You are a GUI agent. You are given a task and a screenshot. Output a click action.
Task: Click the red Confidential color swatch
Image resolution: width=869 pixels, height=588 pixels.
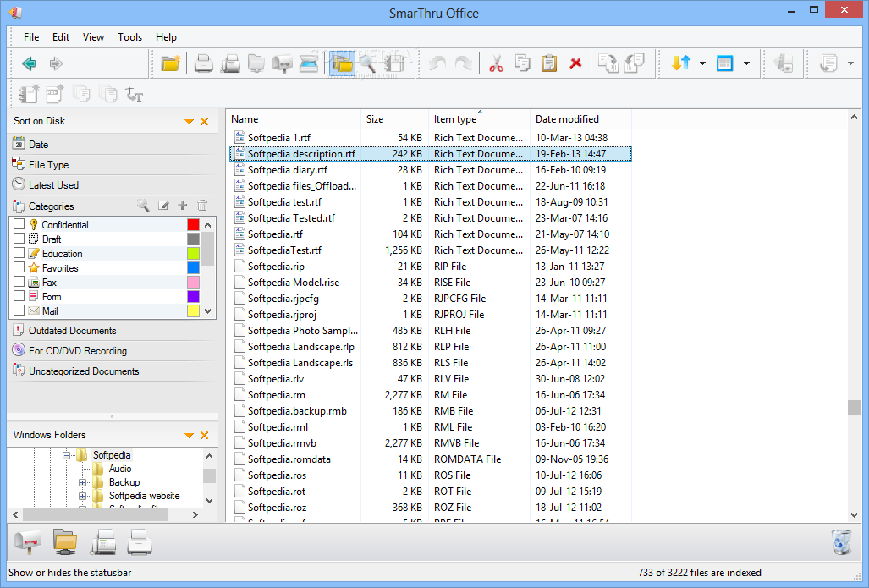(193, 224)
